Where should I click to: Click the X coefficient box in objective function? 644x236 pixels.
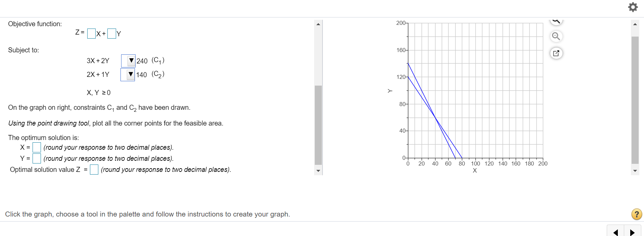click(x=91, y=34)
